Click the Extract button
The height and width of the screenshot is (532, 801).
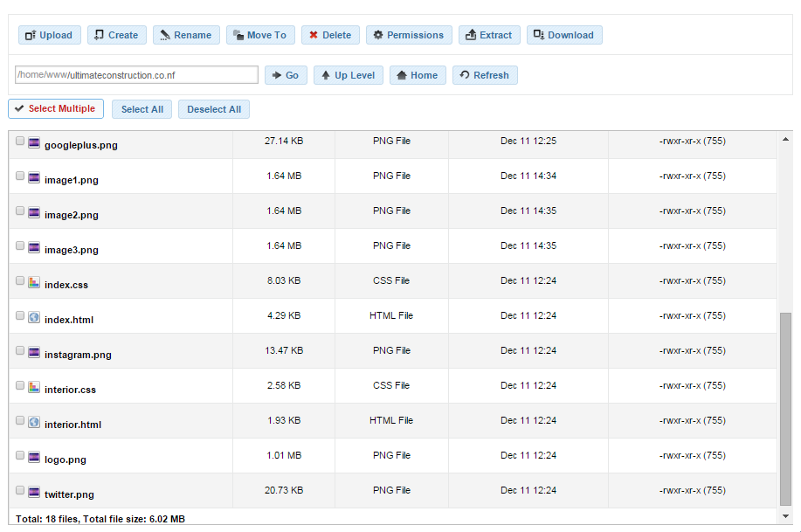(489, 35)
